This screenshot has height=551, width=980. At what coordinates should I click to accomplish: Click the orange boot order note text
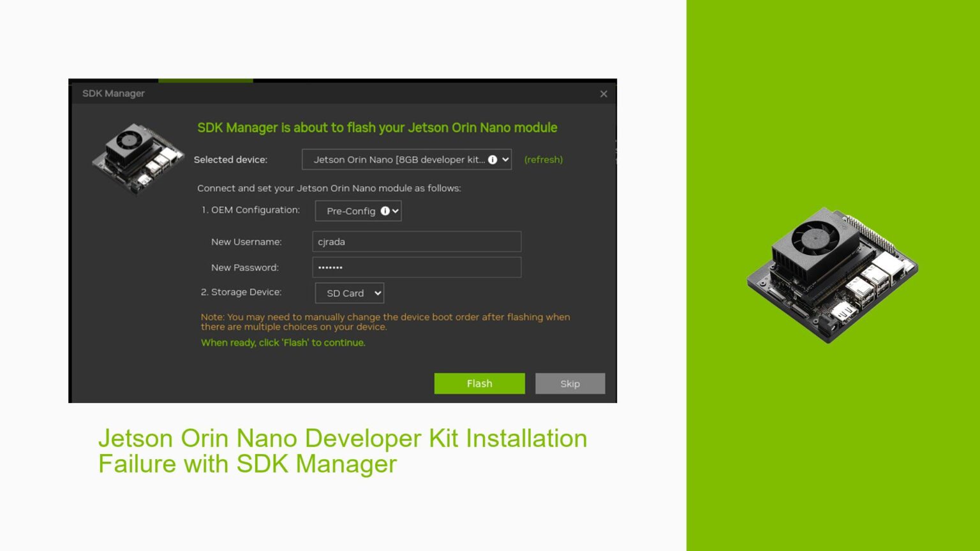[385, 321]
